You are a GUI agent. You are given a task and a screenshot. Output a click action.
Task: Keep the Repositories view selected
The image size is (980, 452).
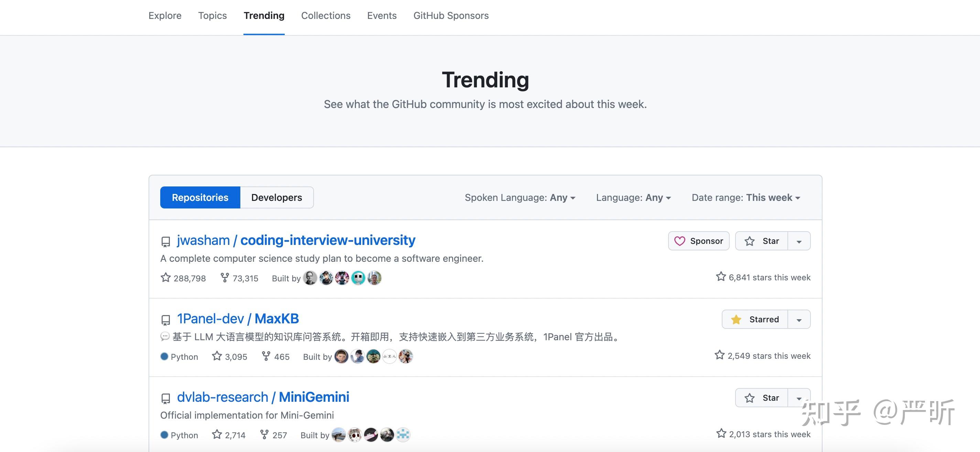click(200, 197)
